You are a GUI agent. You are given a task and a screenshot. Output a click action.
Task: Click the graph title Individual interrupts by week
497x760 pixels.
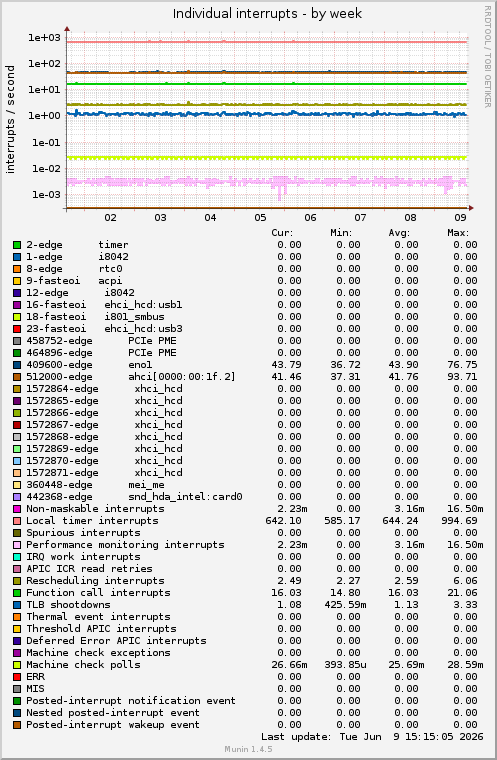pos(267,14)
